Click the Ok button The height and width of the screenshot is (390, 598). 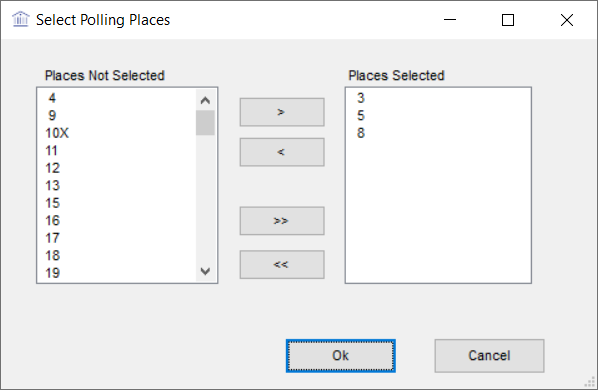[341, 356]
